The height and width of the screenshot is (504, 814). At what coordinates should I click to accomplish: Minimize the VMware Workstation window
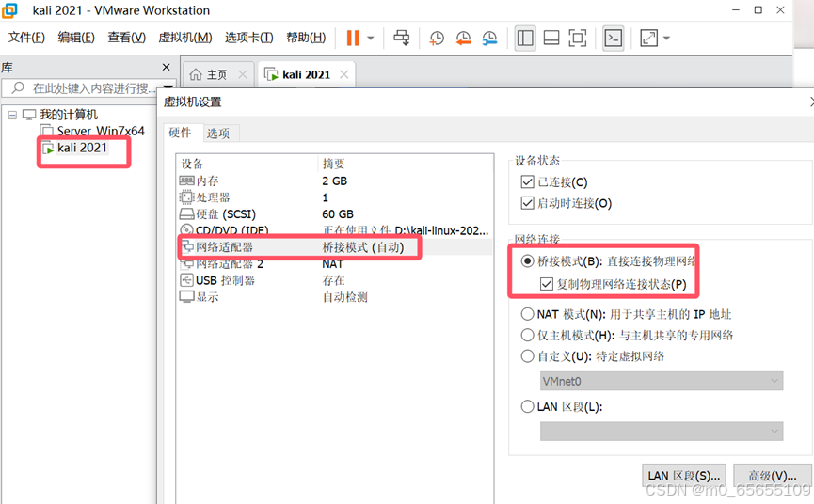[x=736, y=9]
